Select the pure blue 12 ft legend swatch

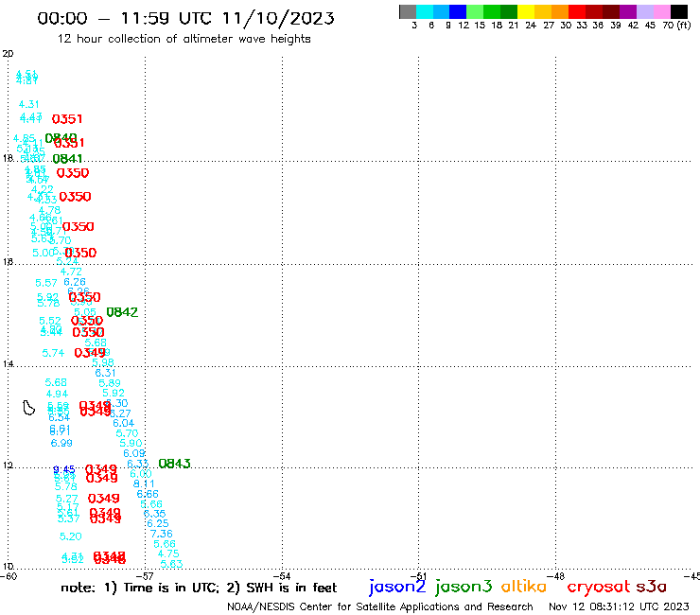[x=458, y=11]
